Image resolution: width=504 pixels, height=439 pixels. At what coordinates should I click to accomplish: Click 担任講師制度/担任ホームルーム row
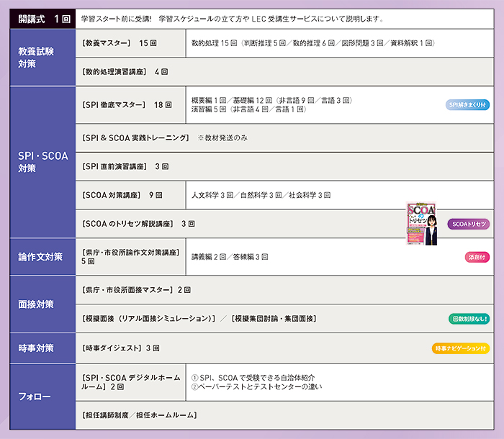point(140,415)
